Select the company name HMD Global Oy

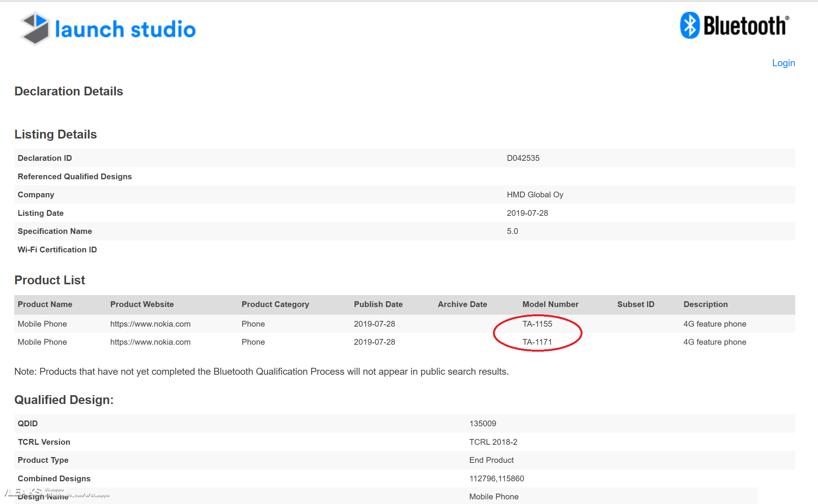[535, 195]
